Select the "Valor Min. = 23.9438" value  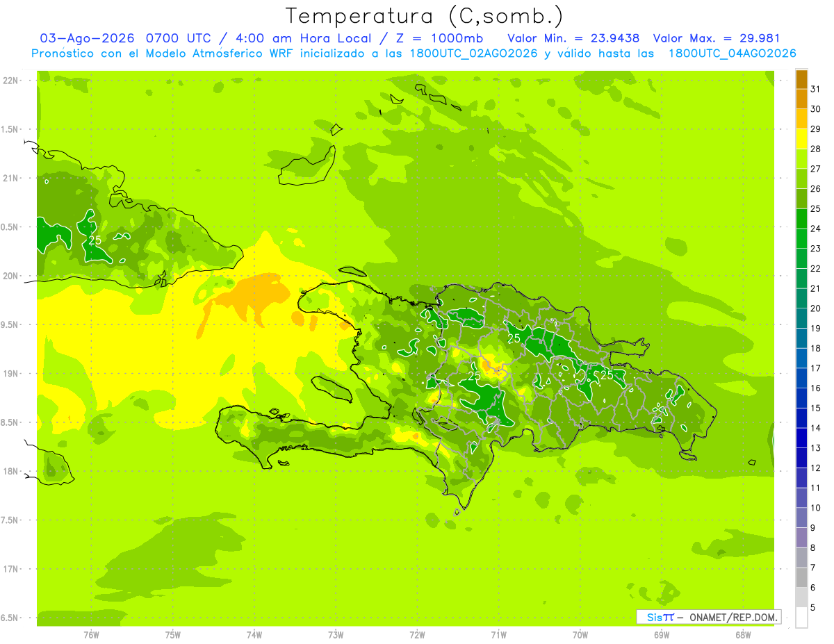[x=573, y=38]
